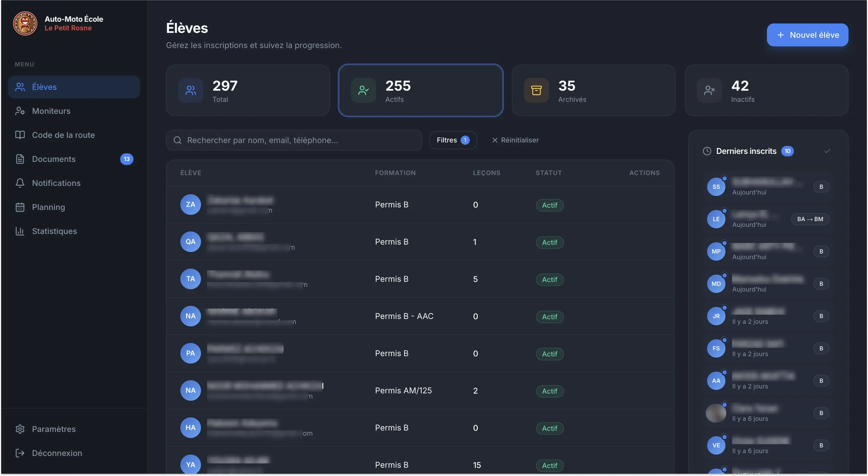Image resolution: width=868 pixels, height=476 pixels.
Task: Click the 10 badge on Derniers inscrits
Action: (787, 151)
